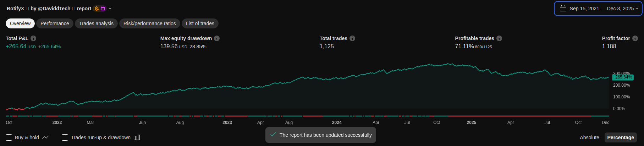The image size is (644, 146).
Task: Switch to the Trades analysis tab
Action: (96, 23)
